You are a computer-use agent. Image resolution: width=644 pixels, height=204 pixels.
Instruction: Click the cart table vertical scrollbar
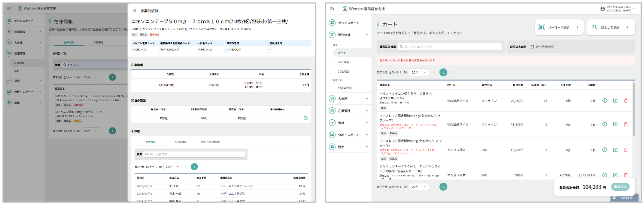pyautogui.click(x=633, y=109)
